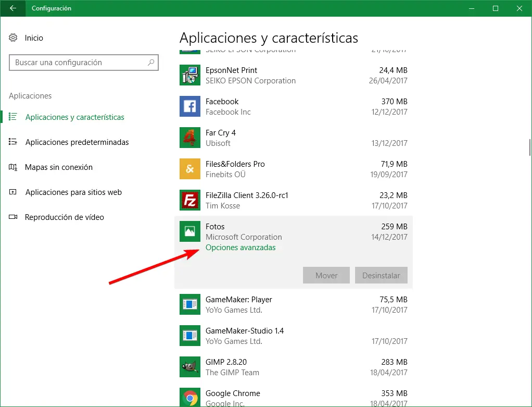Select the Google Chrome entry name

click(x=233, y=393)
